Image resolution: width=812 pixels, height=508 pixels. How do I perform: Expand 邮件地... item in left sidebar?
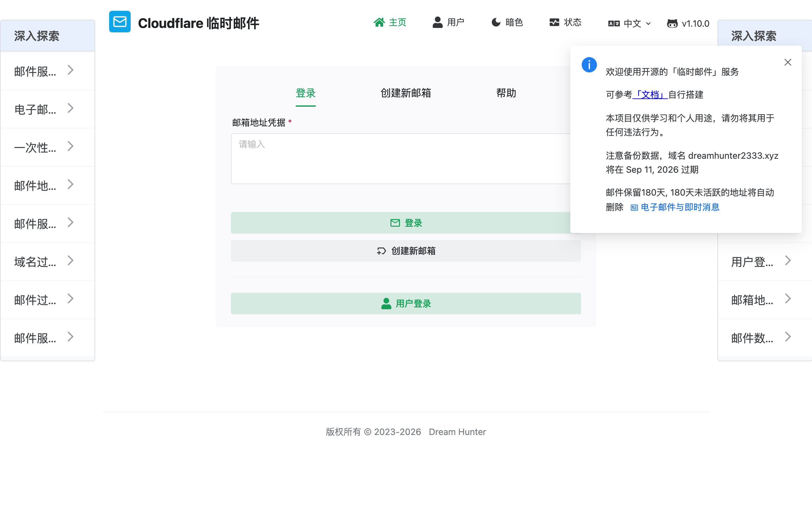[x=48, y=185]
